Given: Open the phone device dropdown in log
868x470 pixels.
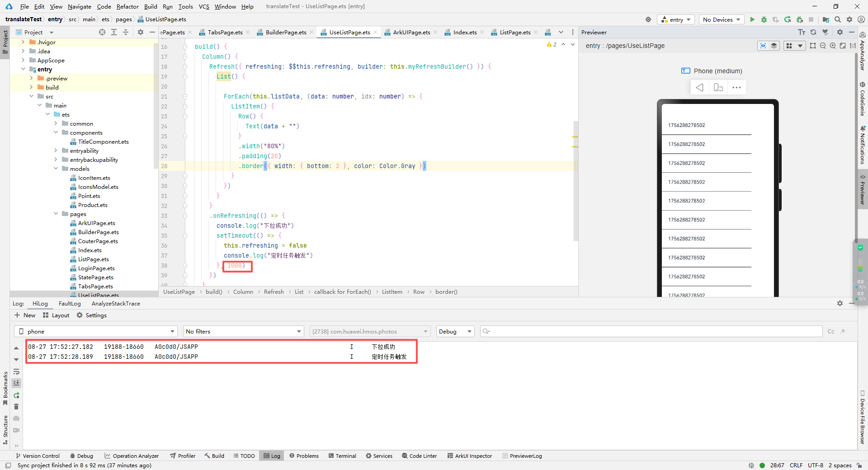Looking at the screenshot, I should coord(96,331).
